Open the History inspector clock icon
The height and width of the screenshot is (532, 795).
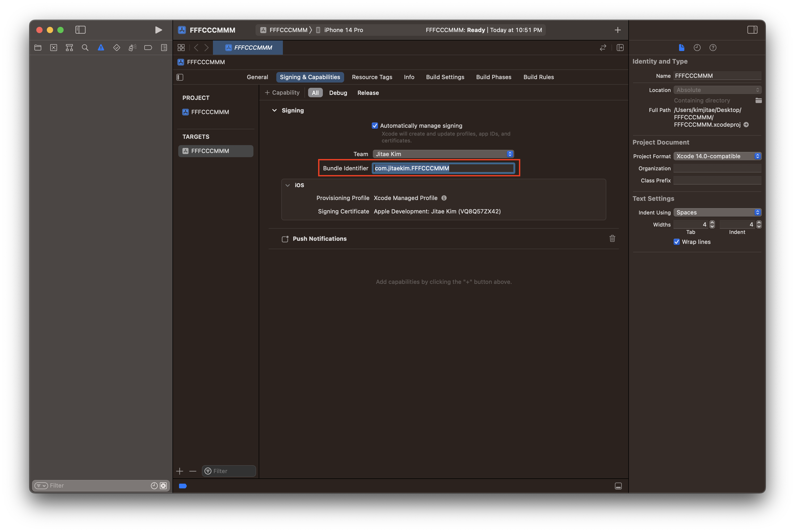click(x=697, y=48)
